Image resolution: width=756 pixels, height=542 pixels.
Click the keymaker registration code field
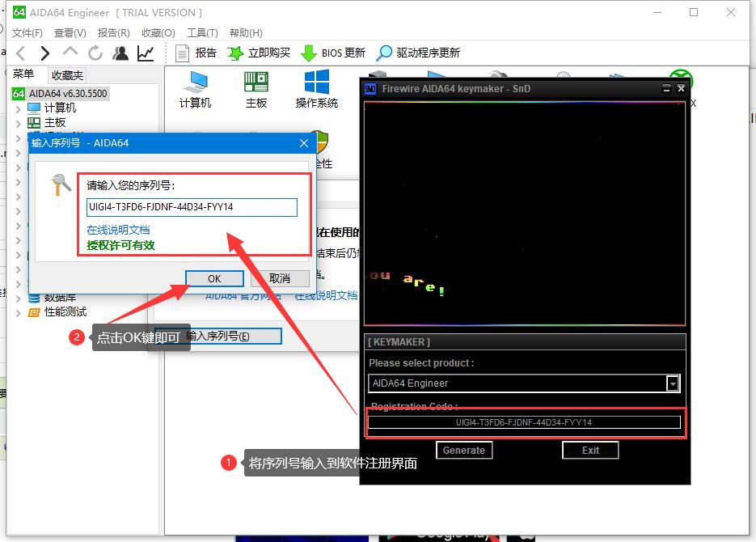(524, 422)
